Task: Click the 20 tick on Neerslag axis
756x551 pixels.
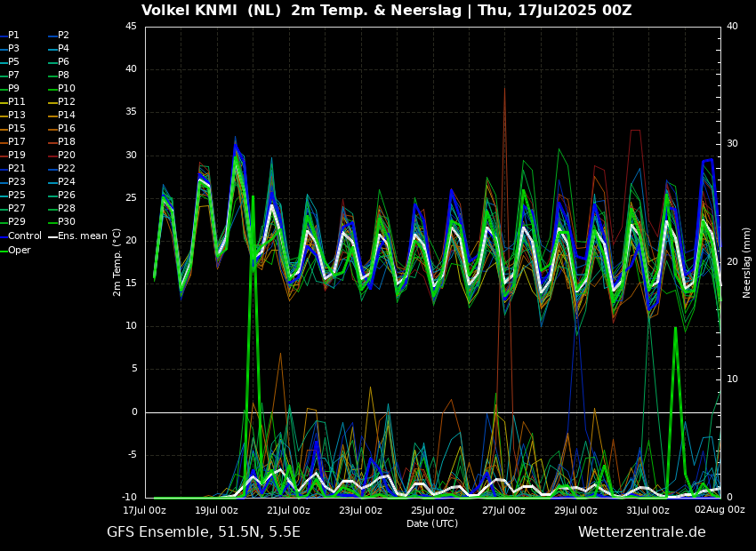Action: [x=732, y=262]
